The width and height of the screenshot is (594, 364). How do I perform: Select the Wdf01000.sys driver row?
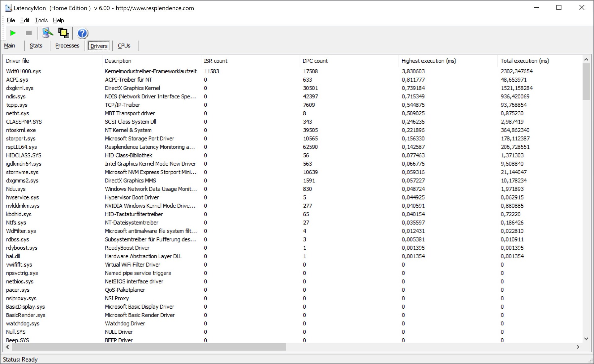click(x=24, y=71)
